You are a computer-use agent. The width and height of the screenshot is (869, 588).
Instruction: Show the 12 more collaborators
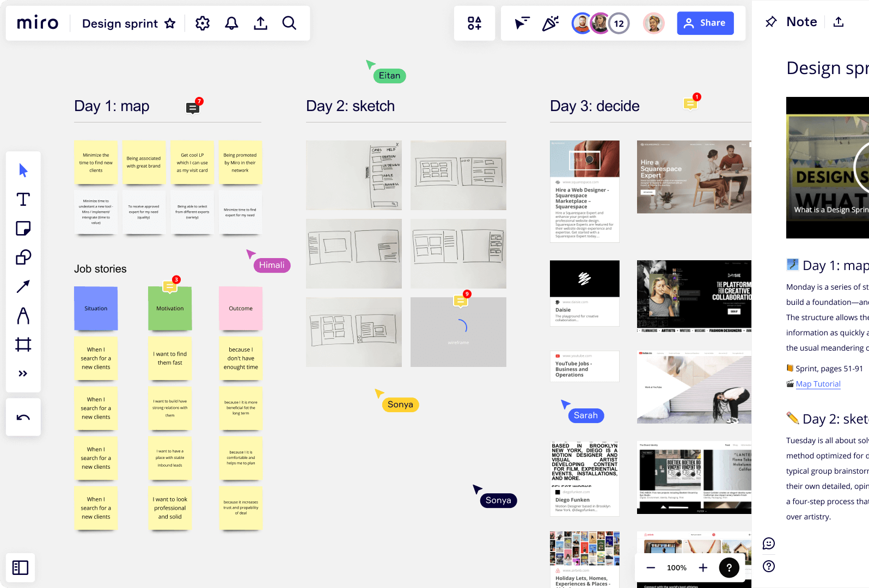point(619,23)
